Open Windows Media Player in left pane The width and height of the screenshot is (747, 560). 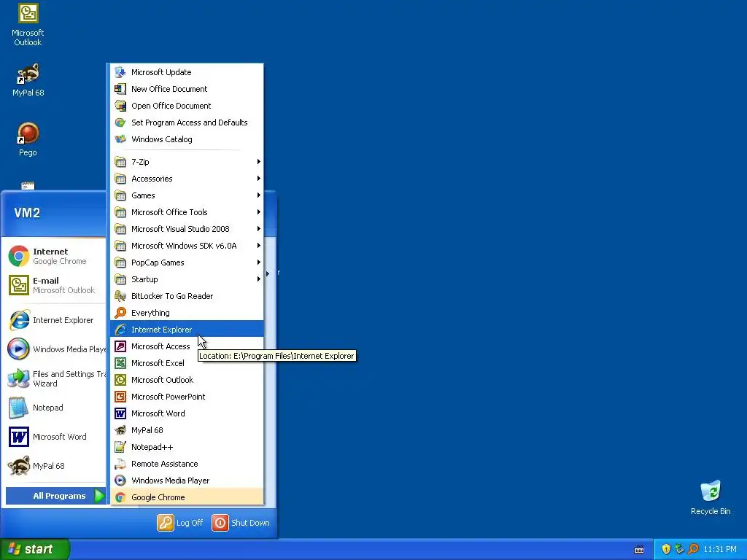coord(55,349)
